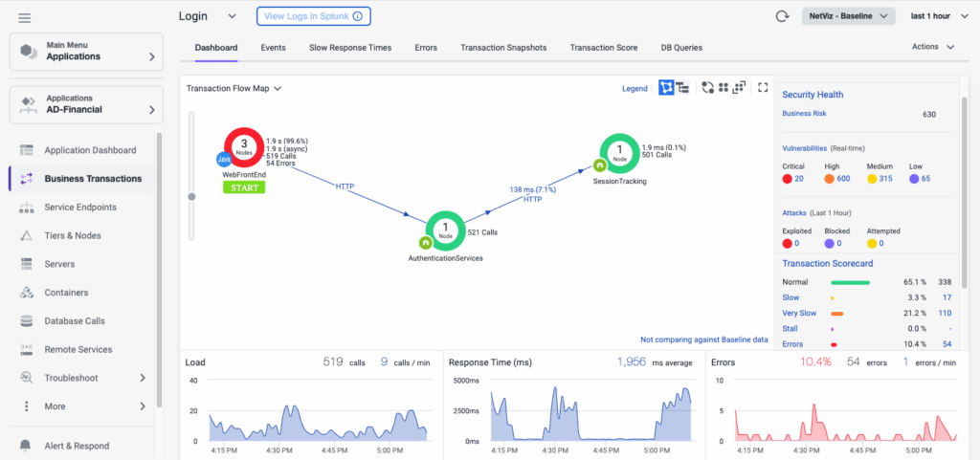Open the Transaction Score tab
Image resolution: width=980 pixels, height=460 pixels.
(x=604, y=48)
